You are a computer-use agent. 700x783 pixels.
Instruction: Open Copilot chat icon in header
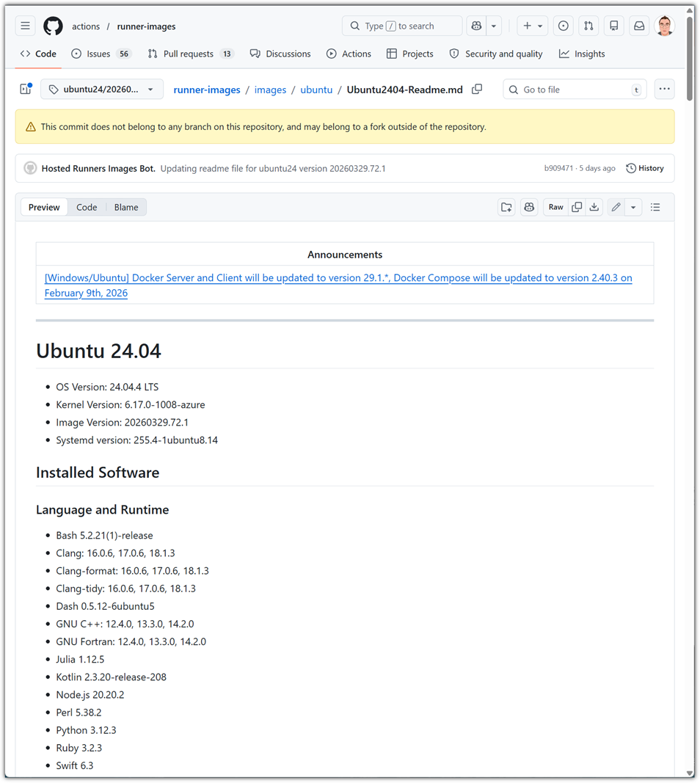[476, 26]
